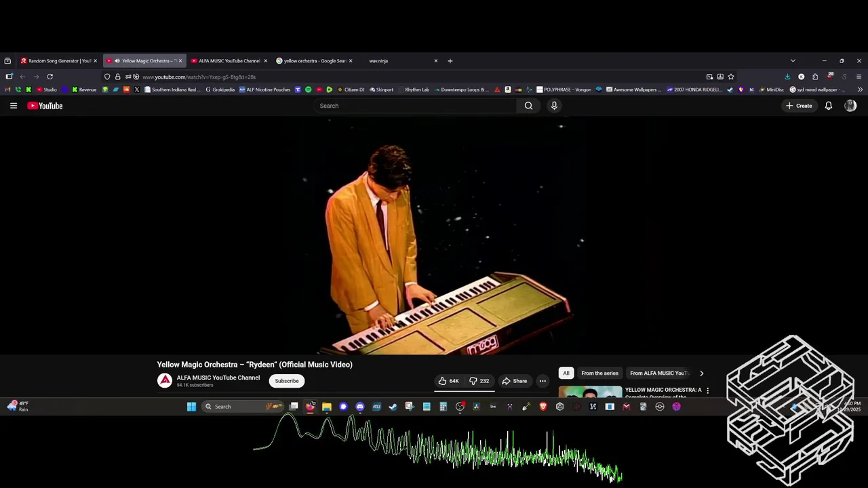Screen dimensions: 868x488
Task: Open the Citizen DJ bookmark
Action: [x=351, y=89]
